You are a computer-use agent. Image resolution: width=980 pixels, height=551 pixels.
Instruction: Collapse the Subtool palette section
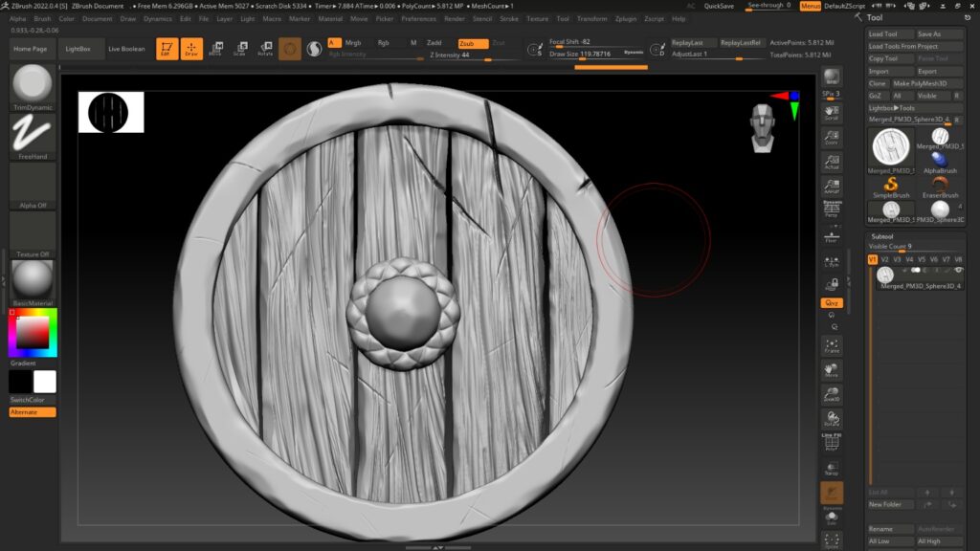click(881, 236)
